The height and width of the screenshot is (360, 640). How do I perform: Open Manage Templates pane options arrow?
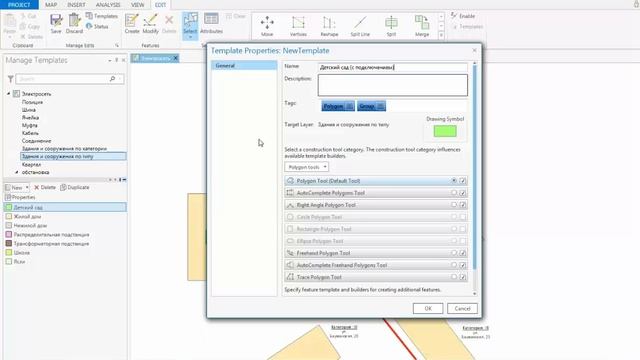(x=110, y=60)
